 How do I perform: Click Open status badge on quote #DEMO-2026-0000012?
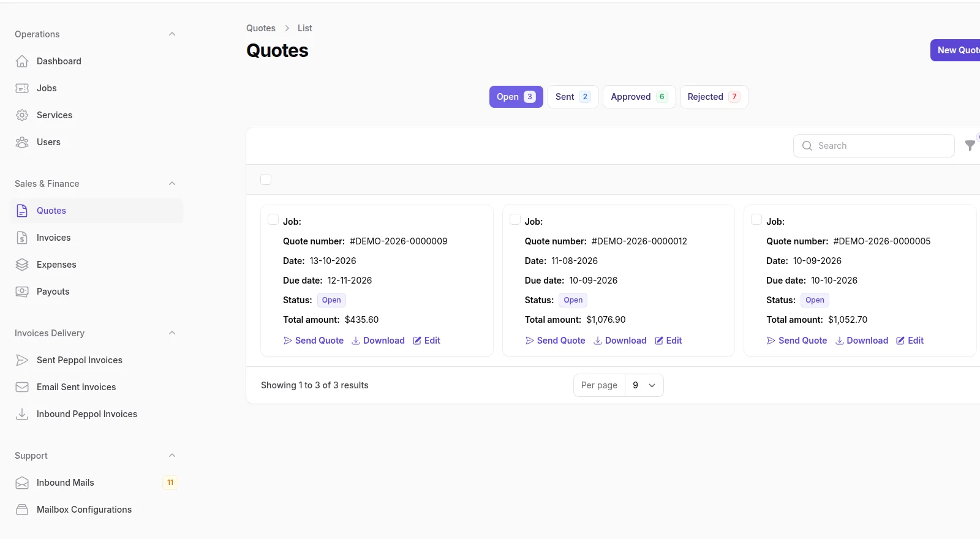click(x=573, y=300)
